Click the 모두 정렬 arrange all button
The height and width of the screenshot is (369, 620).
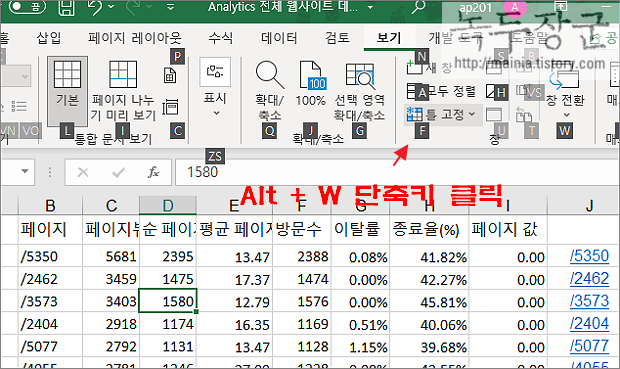click(x=441, y=91)
